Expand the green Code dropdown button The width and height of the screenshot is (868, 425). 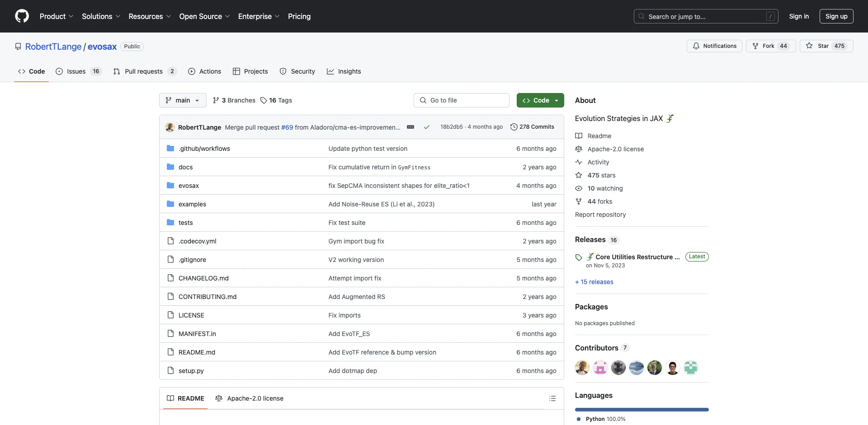click(x=540, y=100)
